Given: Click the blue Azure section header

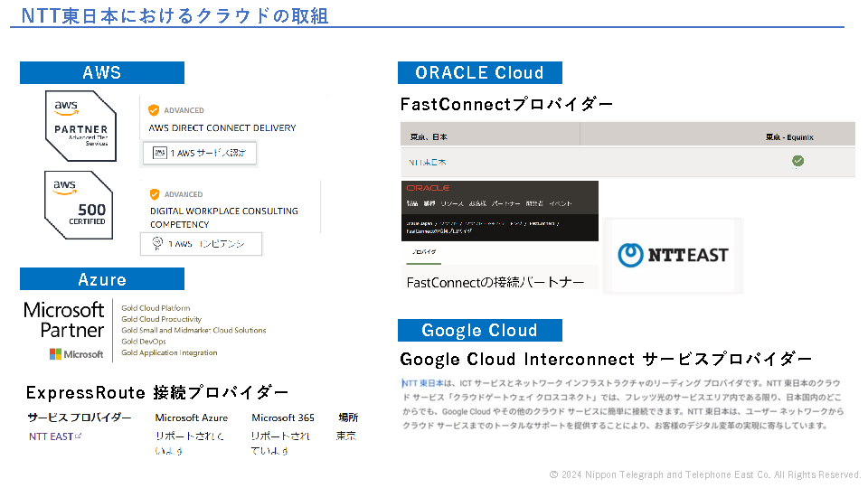Looking at the screenshot, I should coord(101,279).
